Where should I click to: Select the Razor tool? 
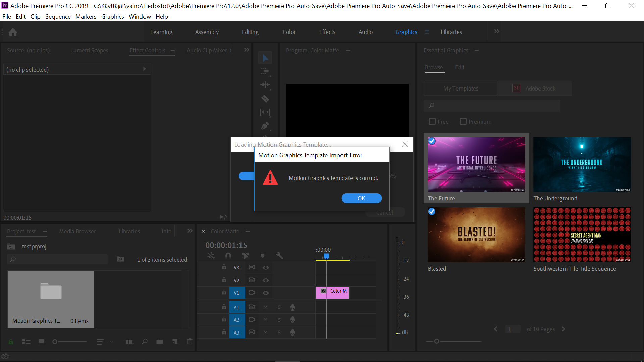point(265,99)
